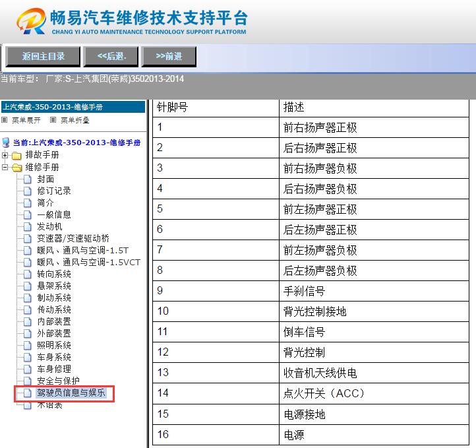Open the 安全与保护 section
The height and width of the screenshot is (448, 476).
(58, 381)
